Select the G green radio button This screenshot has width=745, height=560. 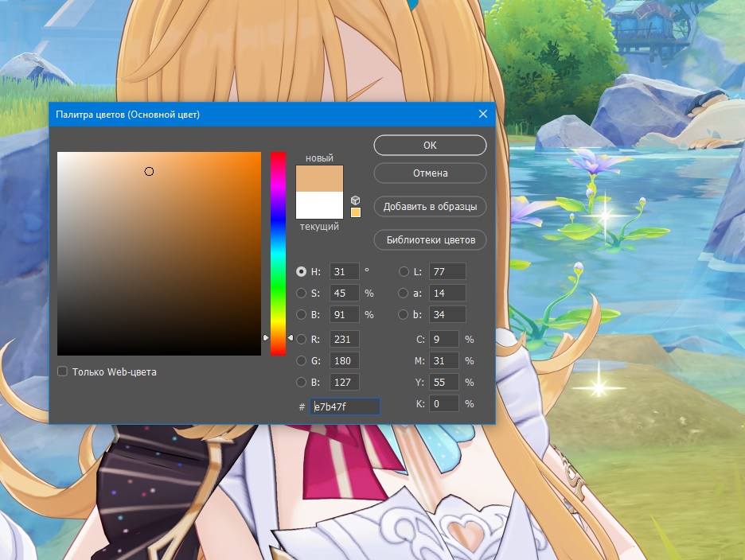(x=301, y=360)
